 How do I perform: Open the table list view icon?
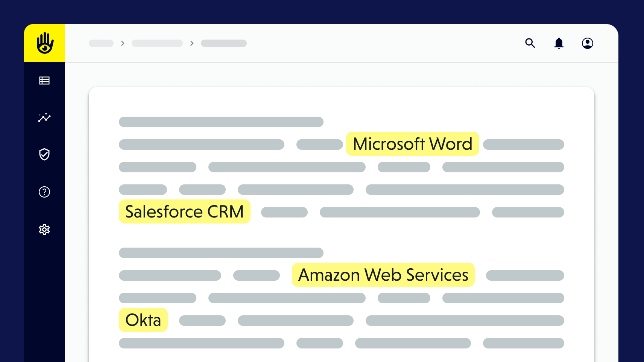[44, 81]
